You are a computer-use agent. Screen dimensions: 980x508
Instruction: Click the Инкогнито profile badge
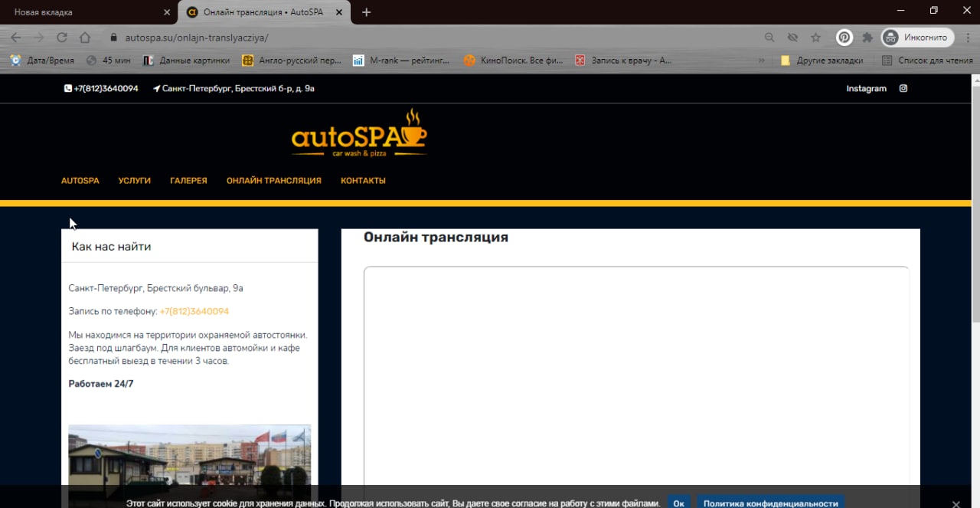pyautogui.click(x=917, y=37)
